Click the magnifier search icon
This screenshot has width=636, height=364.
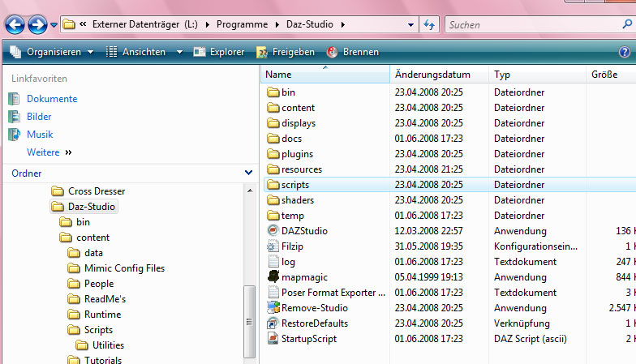click(628, 24)
